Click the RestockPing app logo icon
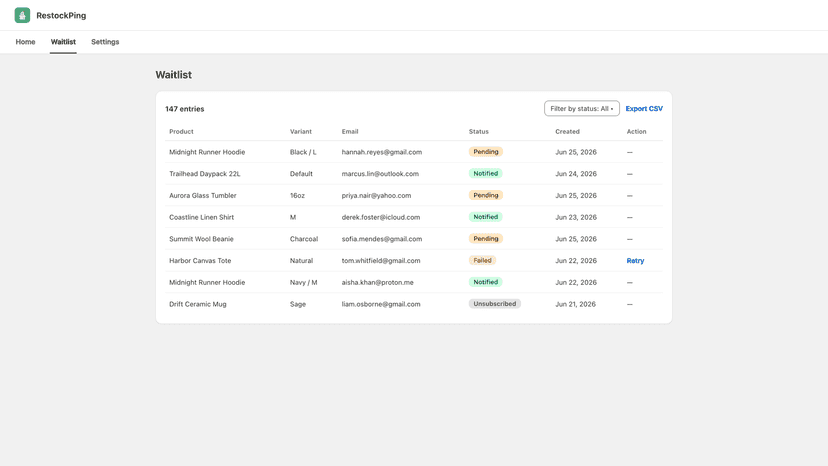Viewport: 828px width, 466px height. tap(22, 15)
